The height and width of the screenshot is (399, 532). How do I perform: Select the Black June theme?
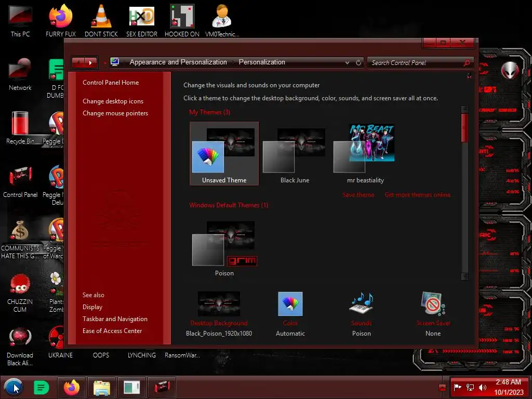click(295, 154)
